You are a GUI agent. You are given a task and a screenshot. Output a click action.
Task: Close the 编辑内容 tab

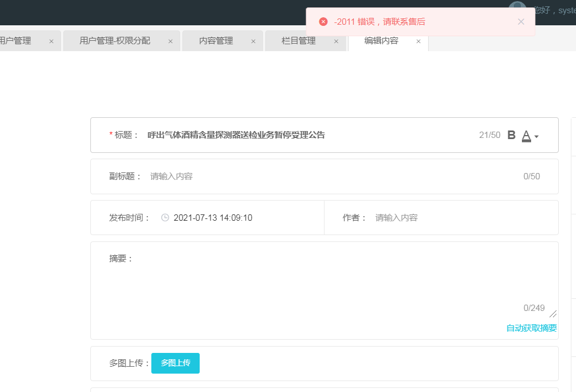(418, 41)
